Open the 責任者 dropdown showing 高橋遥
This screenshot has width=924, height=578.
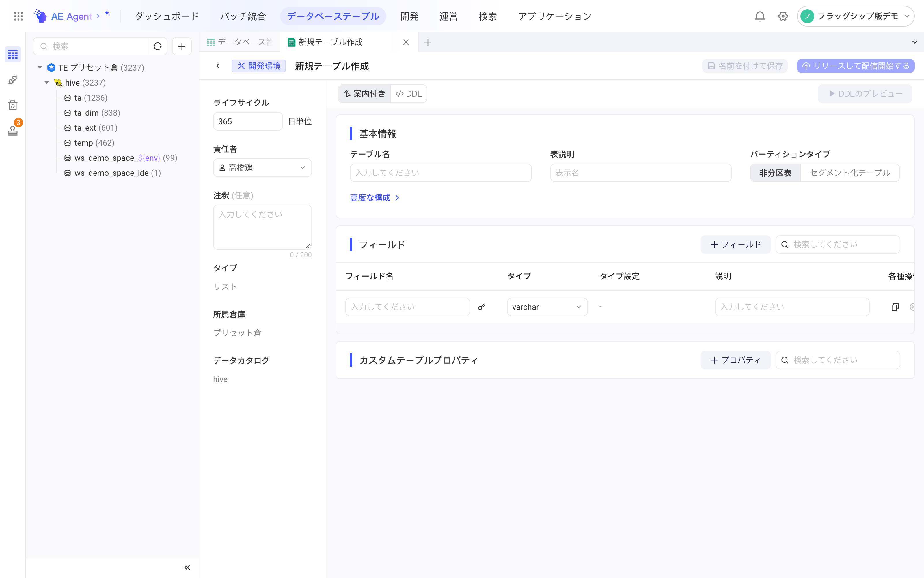pos(262,167)
